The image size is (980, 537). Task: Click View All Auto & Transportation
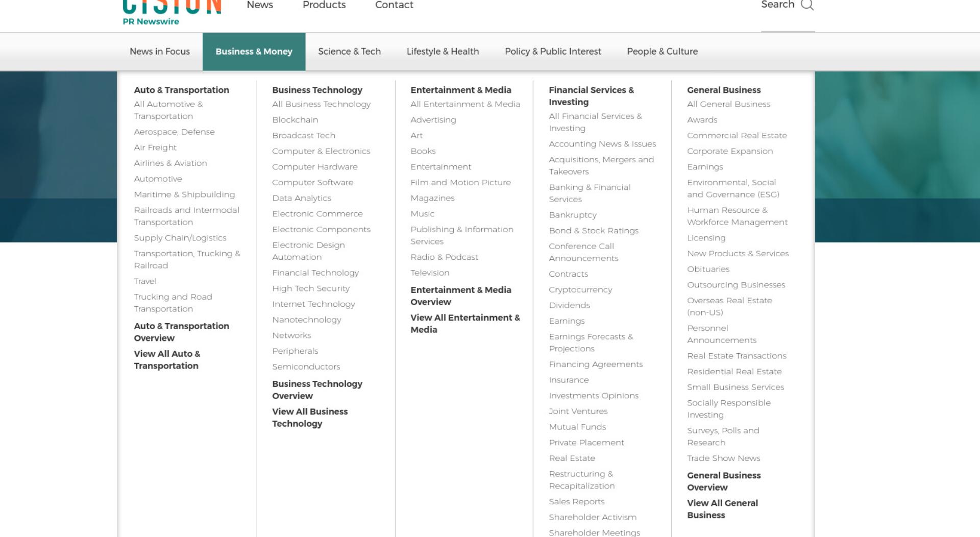pos(167,360)
